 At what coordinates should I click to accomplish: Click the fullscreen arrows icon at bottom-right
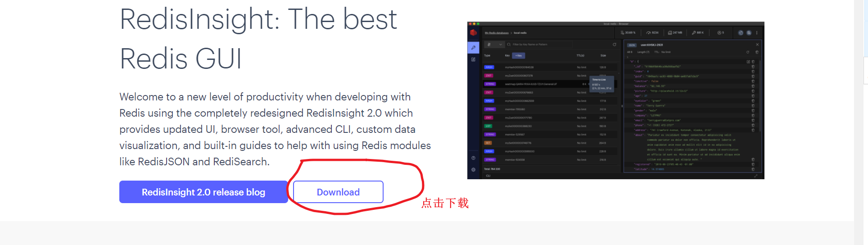[x=756, y=176]
